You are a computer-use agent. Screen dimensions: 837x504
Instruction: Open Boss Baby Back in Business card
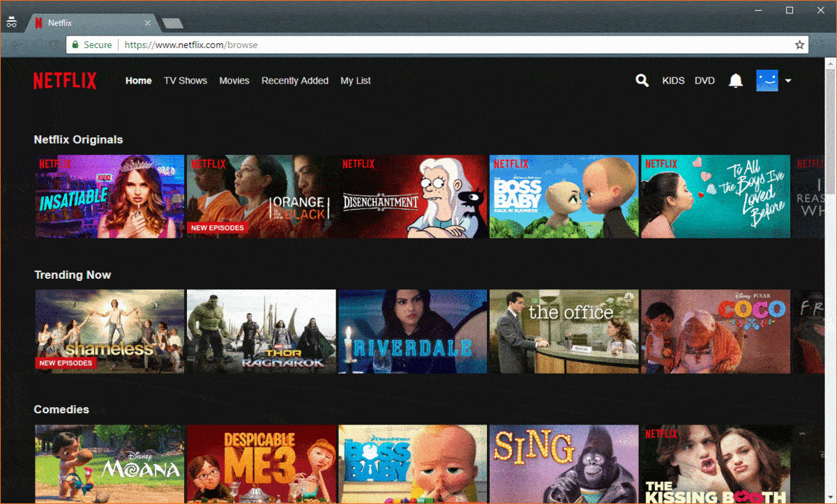coord(564,197)
